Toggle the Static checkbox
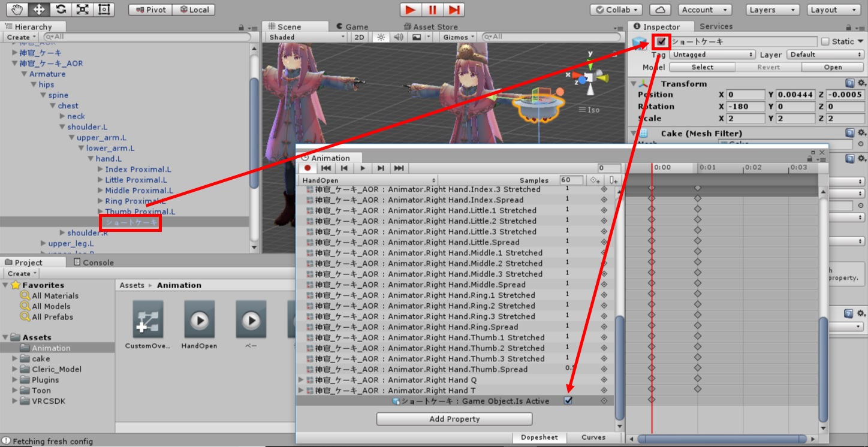 (x=825, y=42)
